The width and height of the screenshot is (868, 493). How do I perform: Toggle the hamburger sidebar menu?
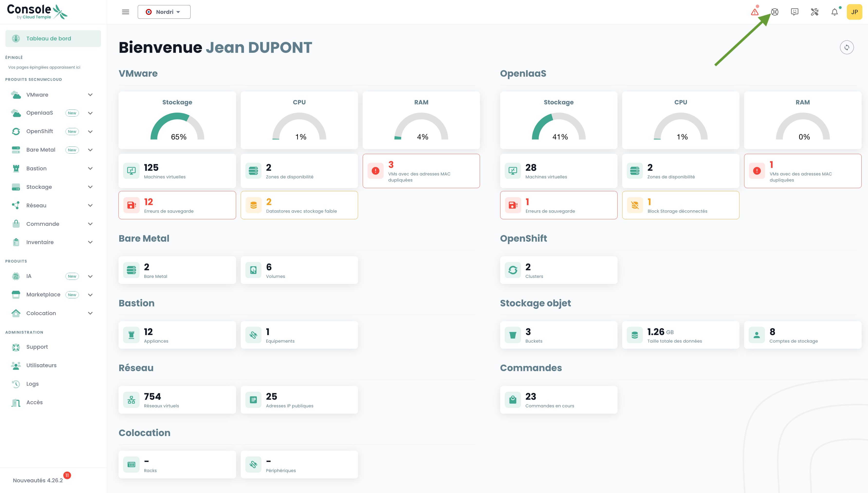coord(125,12)
